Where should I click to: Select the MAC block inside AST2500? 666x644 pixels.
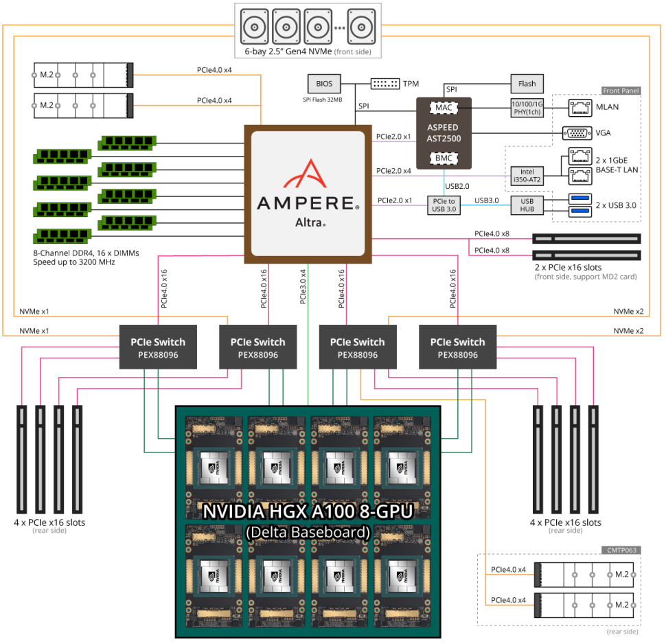[x=444, y=107]
